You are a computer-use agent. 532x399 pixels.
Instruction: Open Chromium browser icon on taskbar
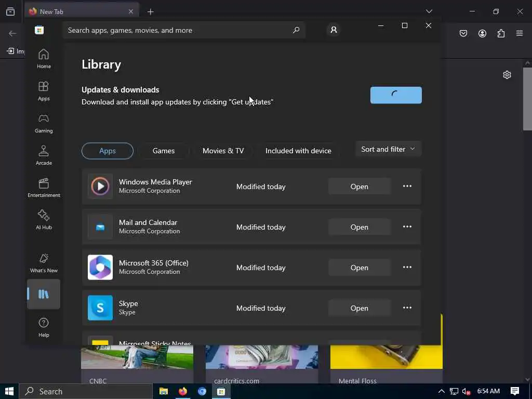202,391
